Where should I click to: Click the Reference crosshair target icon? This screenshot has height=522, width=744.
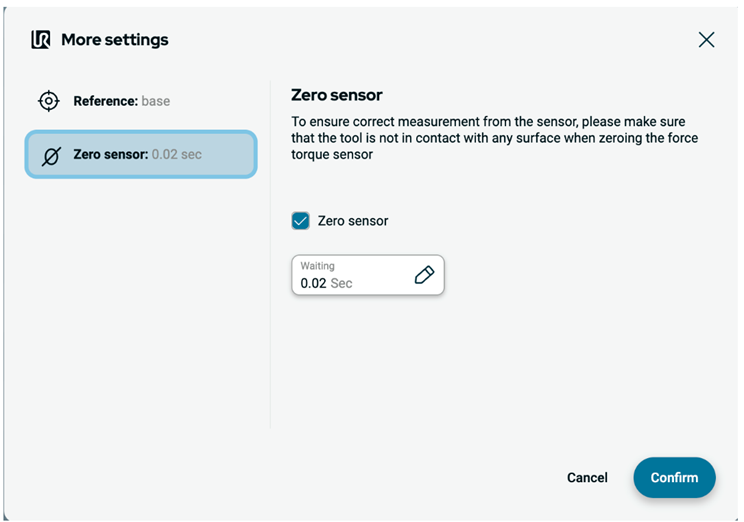coord(48,101)
